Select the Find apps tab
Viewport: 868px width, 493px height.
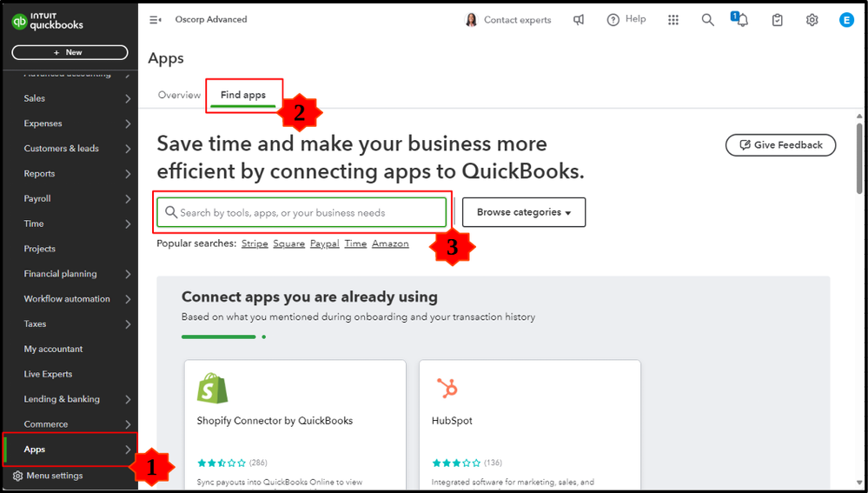click(x=243, y=95)
